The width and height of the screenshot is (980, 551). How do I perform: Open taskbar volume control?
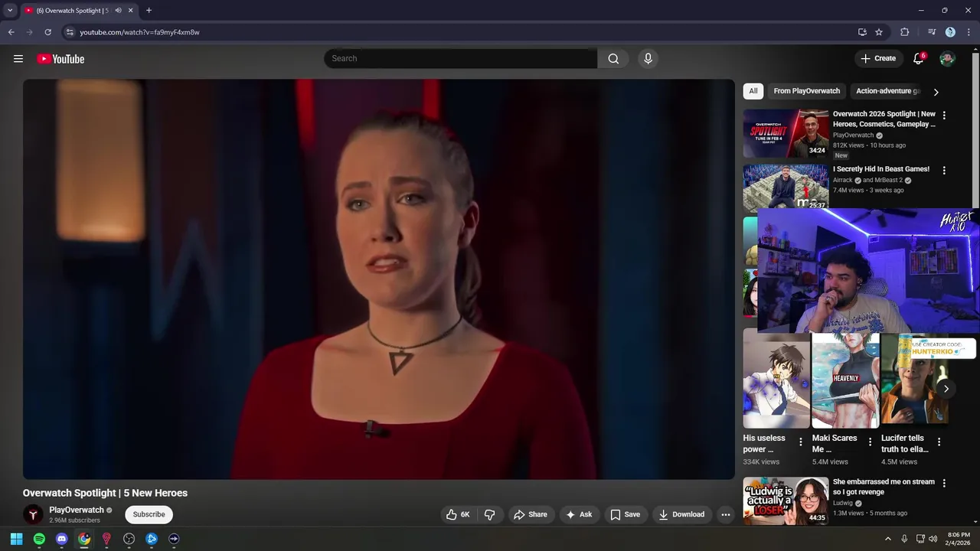933,539
